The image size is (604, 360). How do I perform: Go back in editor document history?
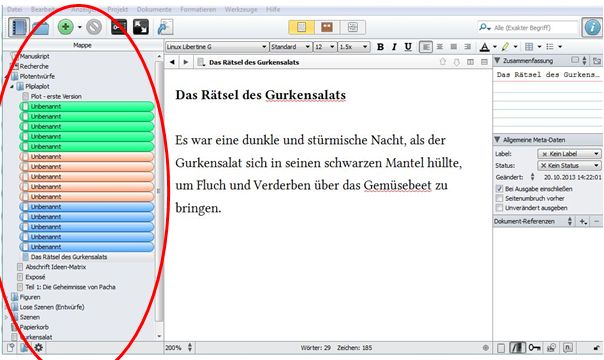click(172, 62)
